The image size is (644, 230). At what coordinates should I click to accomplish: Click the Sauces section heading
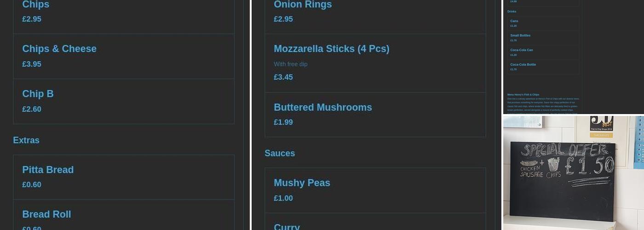point(280,153)
